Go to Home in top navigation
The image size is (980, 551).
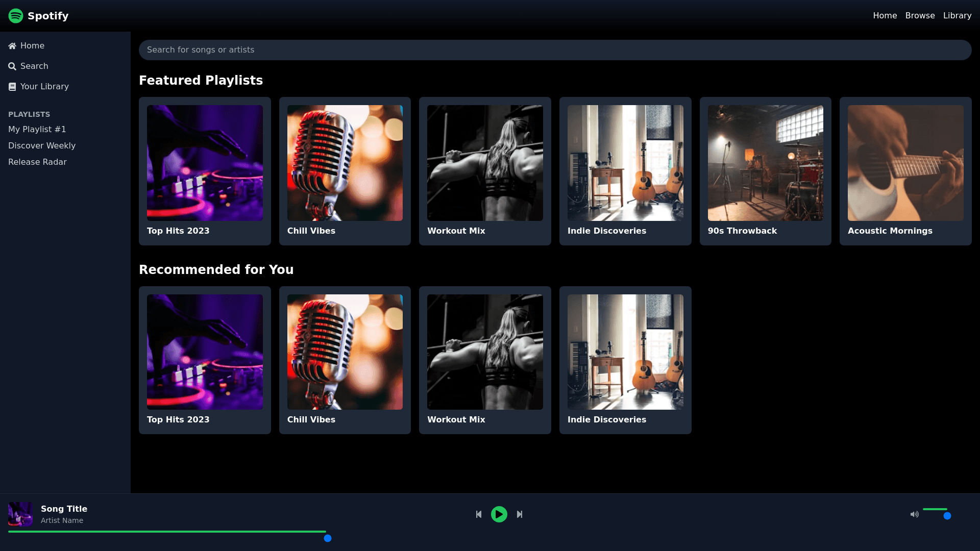(x=885, y=16)
